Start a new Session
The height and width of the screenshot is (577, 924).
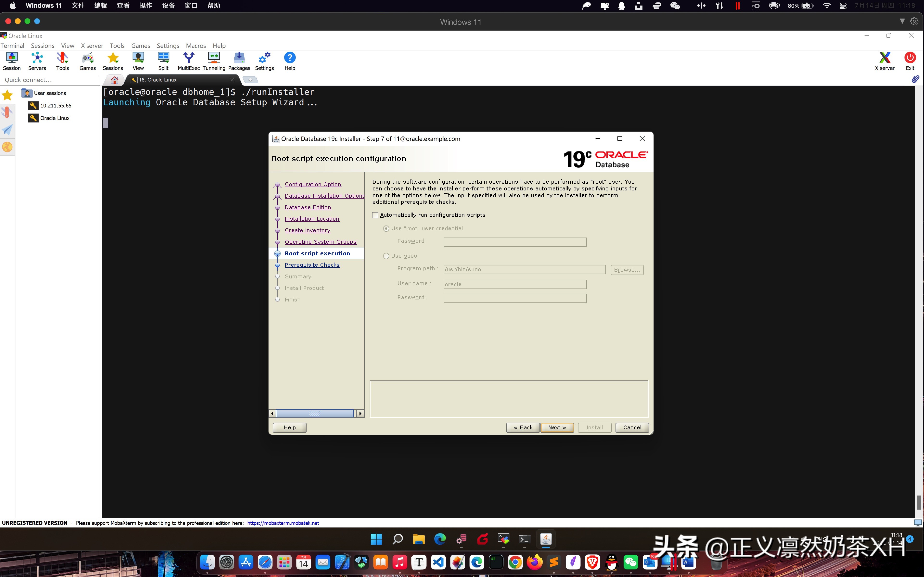[12, 61]
